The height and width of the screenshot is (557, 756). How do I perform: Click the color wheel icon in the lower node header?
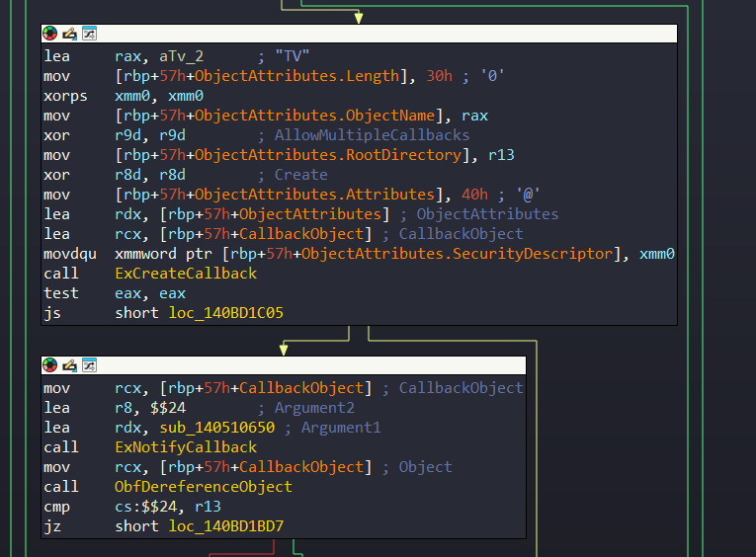pos(49,365)
